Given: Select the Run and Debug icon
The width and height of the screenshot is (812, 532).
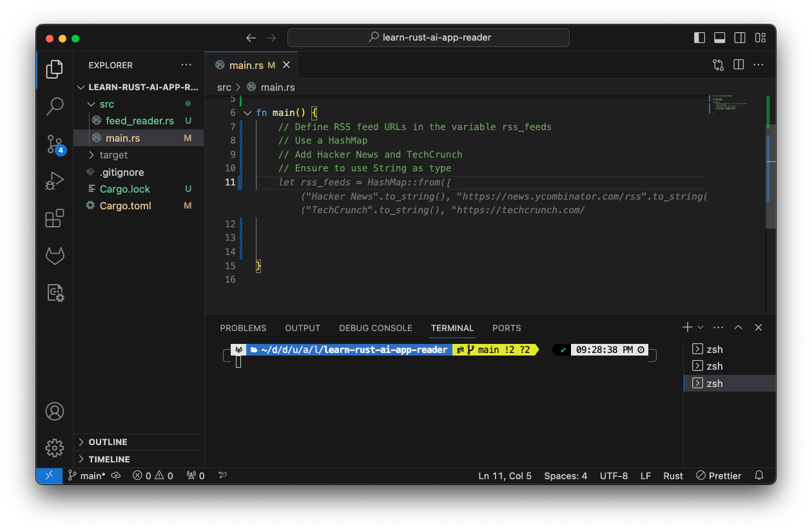Looking at the screenshot, I should (x=55, y=181).
